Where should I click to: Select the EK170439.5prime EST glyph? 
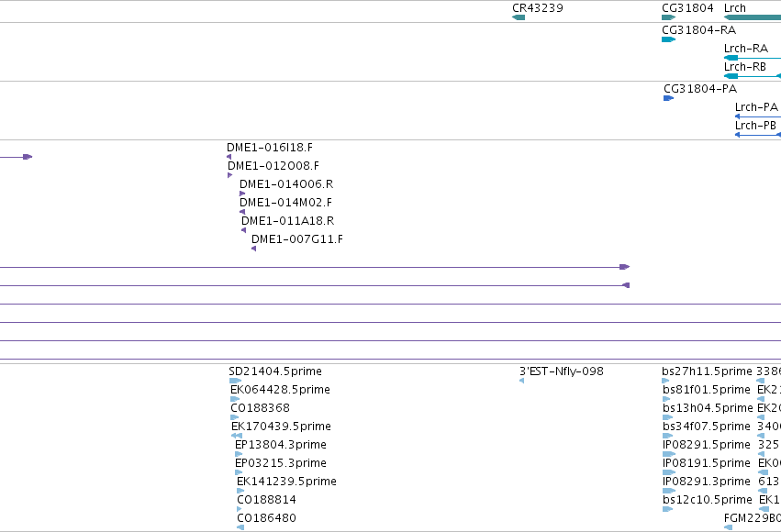click(x=237, y=436)
